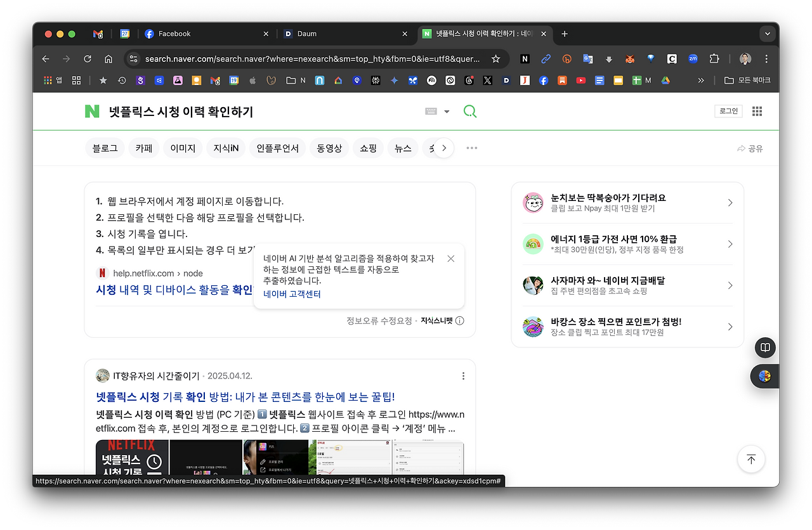
Task: Open the MetaMask fox extension icon
Action: click(x=630, y=59)
